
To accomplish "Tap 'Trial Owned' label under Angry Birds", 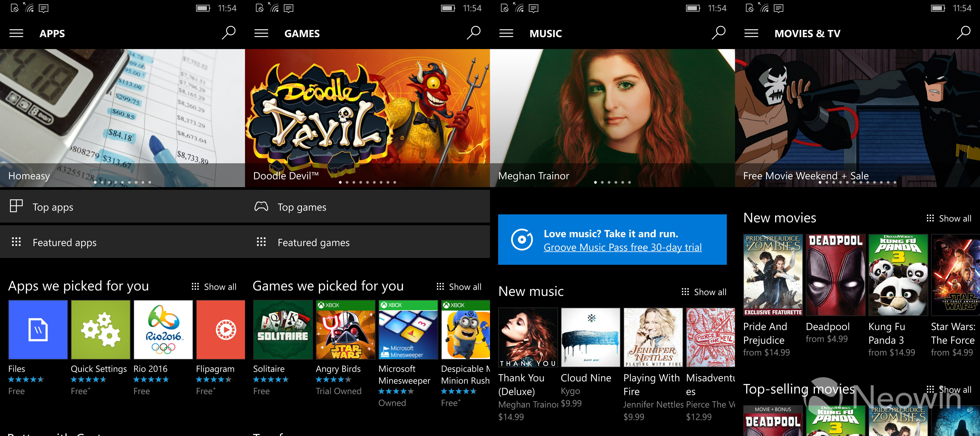I will tap(339, 391).
